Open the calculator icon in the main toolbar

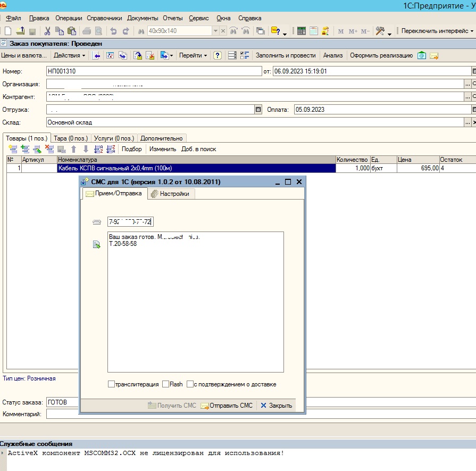tap(302, 31)
